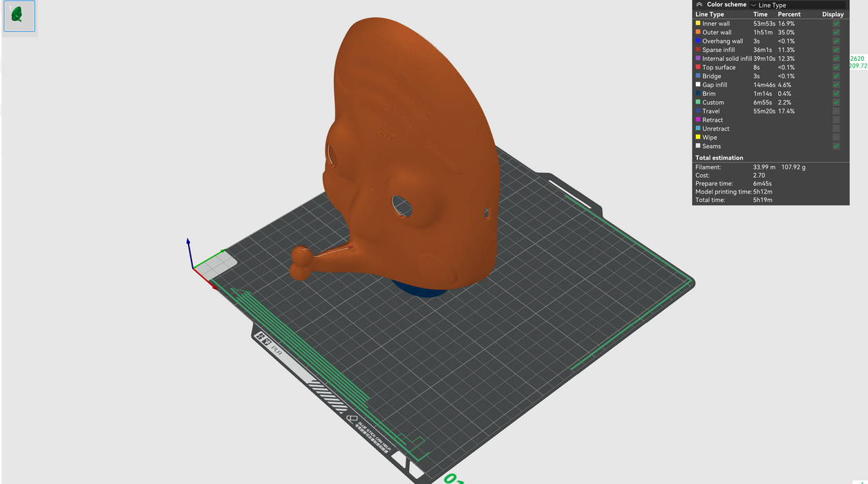
Task: Click the Gap infill legend entry
Action: (x=715, y=85)
